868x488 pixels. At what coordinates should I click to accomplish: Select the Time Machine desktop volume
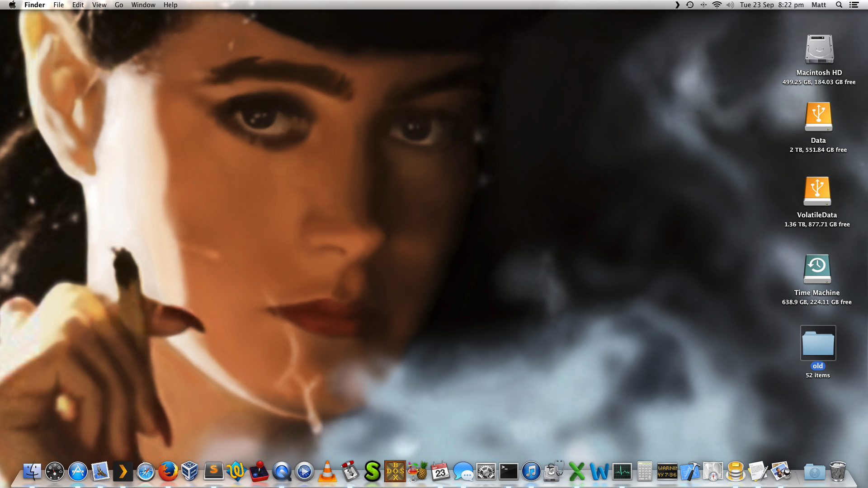click(817, 269)
